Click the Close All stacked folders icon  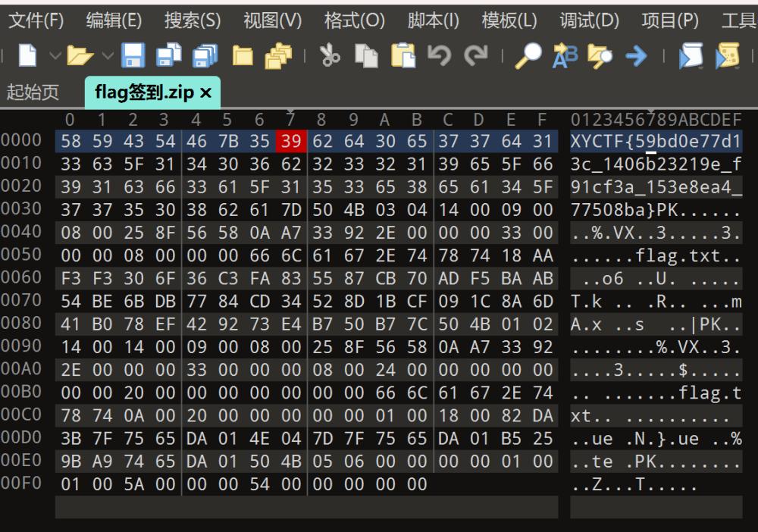click(x=278, y=55)
